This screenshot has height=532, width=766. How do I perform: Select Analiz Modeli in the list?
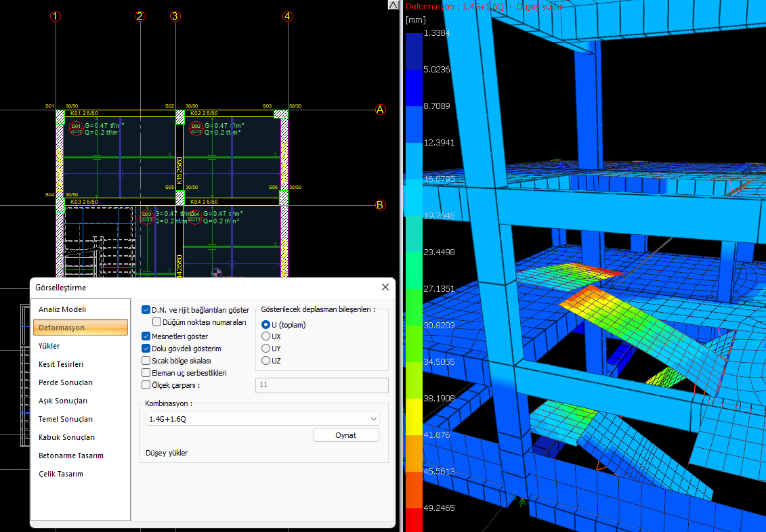pos(62,309)
